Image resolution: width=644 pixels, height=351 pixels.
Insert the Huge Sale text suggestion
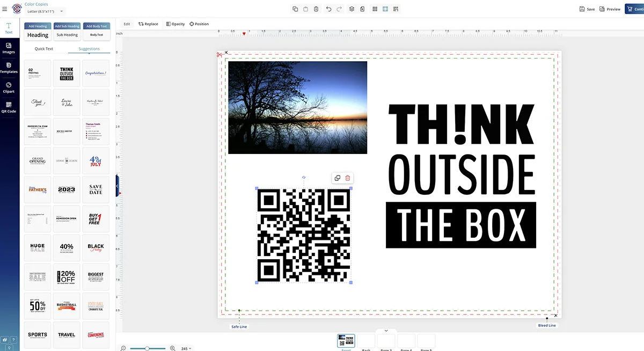point(38,247)
